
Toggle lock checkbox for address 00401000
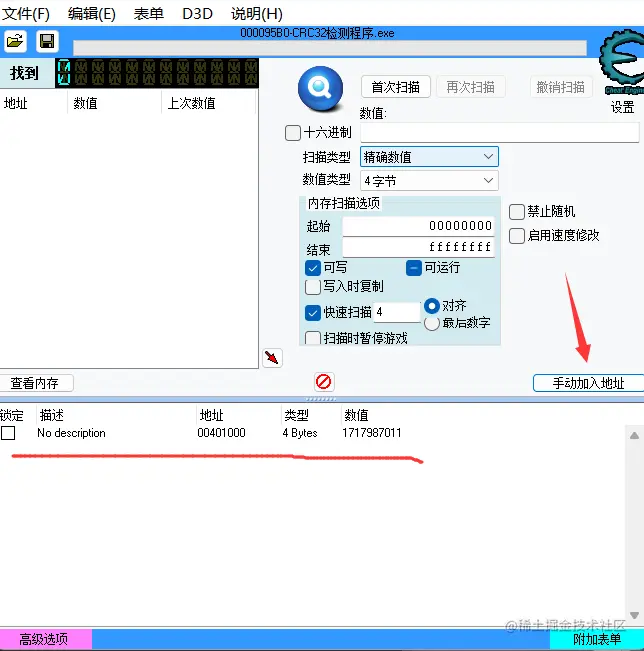[x=8, y=433]
